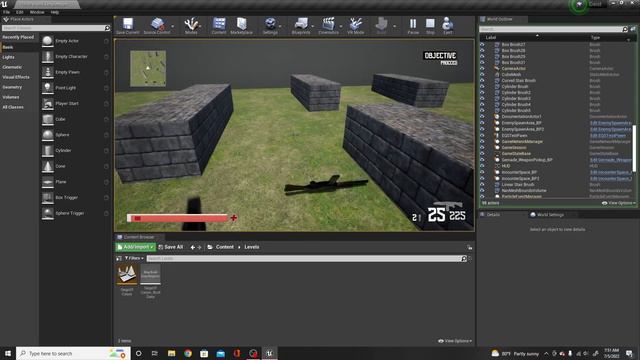Select the Box Trigger icon
640x360 pixels.
tap(48, 198)
